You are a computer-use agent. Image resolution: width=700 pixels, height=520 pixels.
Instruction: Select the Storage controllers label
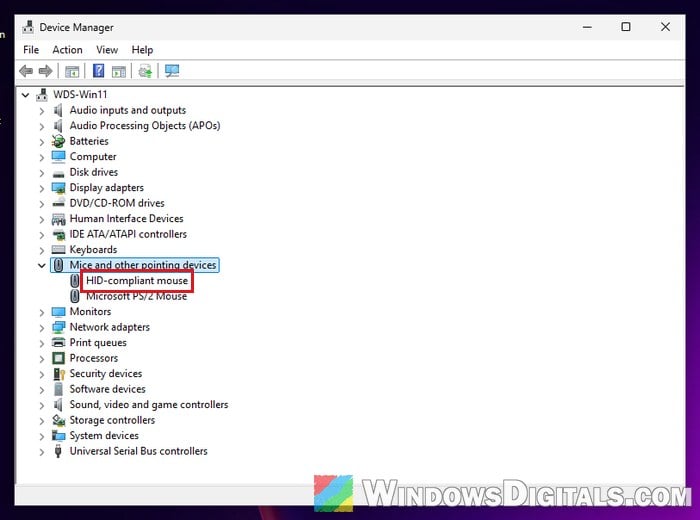(x=112, y=420)
